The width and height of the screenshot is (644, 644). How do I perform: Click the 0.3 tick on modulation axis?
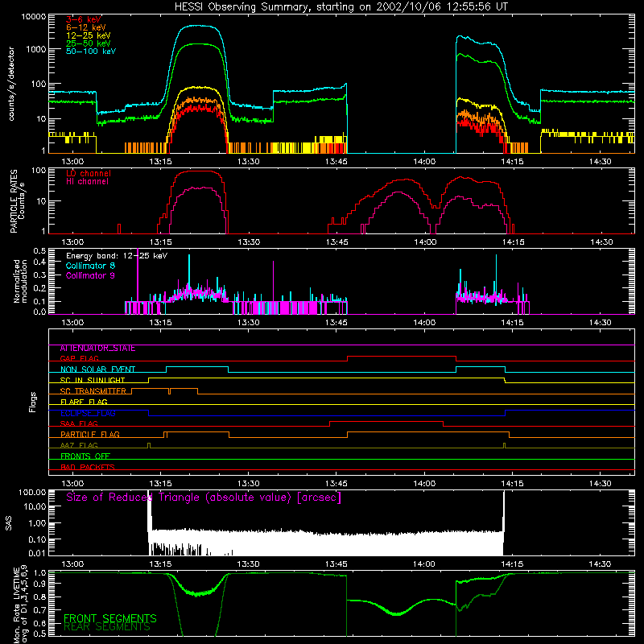click(39, 275)
